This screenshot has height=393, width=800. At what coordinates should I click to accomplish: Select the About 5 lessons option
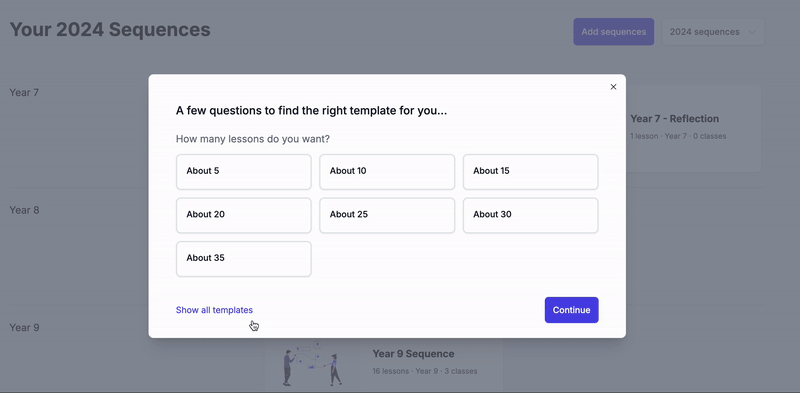coord(244,172)
